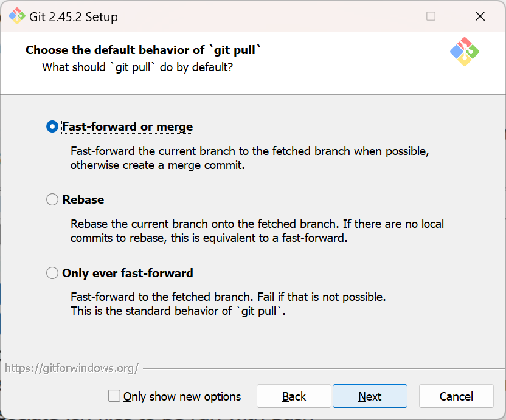Minimize the Git Setup window
This screenshot has width=506, height=420.
click(x=381, y=16)
